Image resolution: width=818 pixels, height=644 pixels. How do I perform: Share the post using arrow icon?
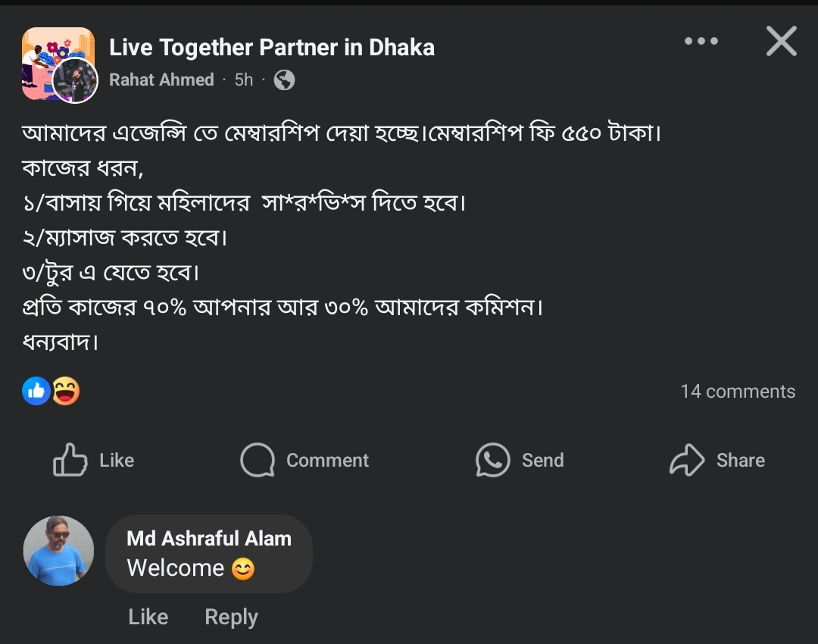click(687, 460)
